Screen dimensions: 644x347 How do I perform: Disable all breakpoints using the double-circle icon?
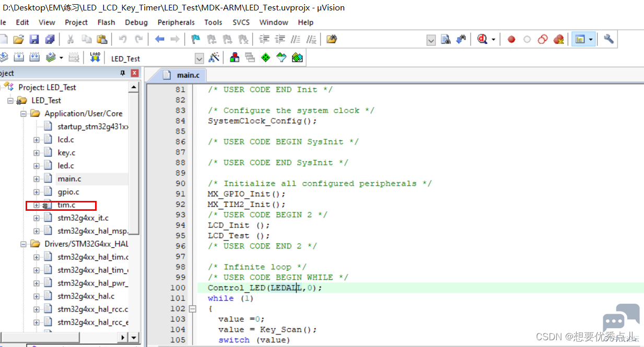pyautogui.click(x=543, y=39)
